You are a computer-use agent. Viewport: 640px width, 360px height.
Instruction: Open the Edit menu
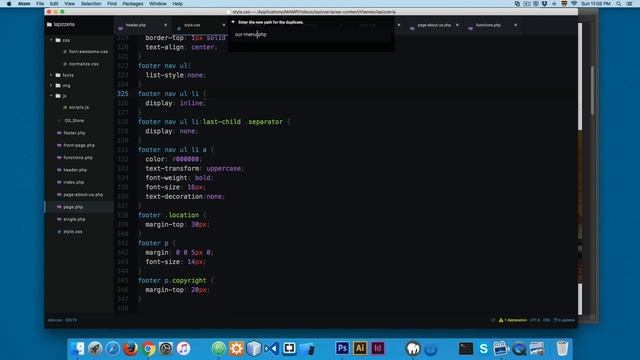coord(54,4)
